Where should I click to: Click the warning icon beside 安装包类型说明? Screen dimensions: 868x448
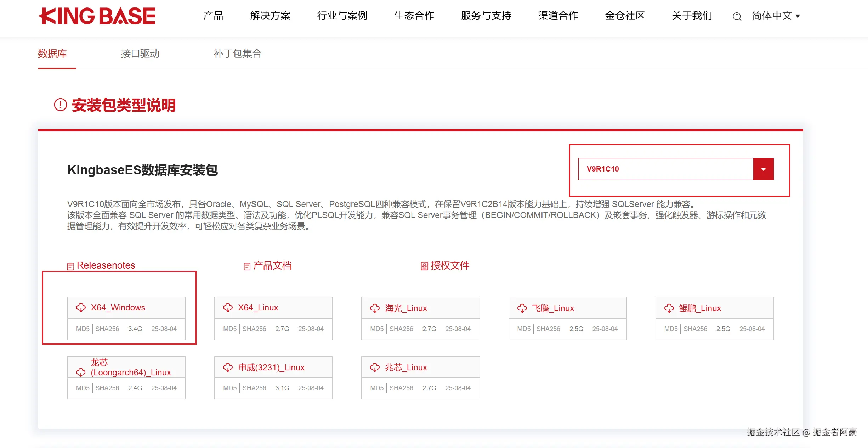(x=61, y=105)
